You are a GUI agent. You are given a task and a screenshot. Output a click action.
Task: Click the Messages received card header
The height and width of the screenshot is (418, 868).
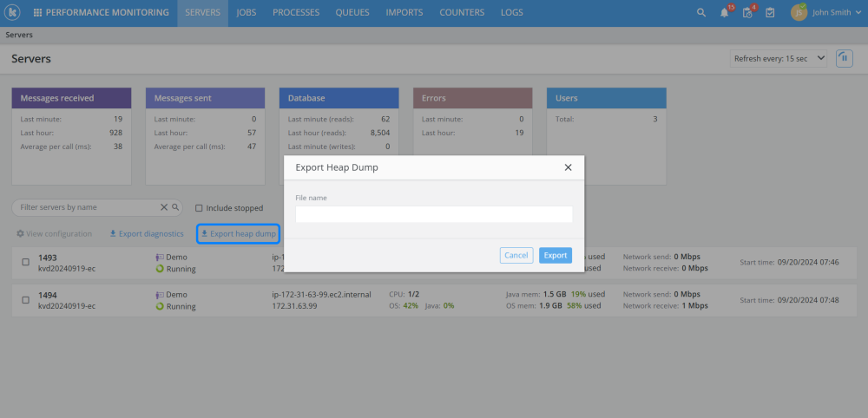coord(71,98)
